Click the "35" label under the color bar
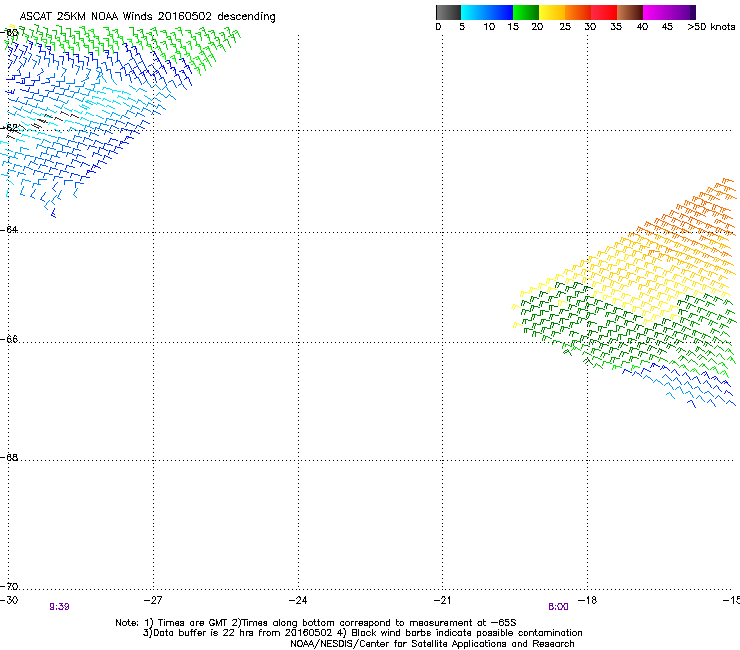This screenshot has width=740, height=650. [x=616, y=27]
